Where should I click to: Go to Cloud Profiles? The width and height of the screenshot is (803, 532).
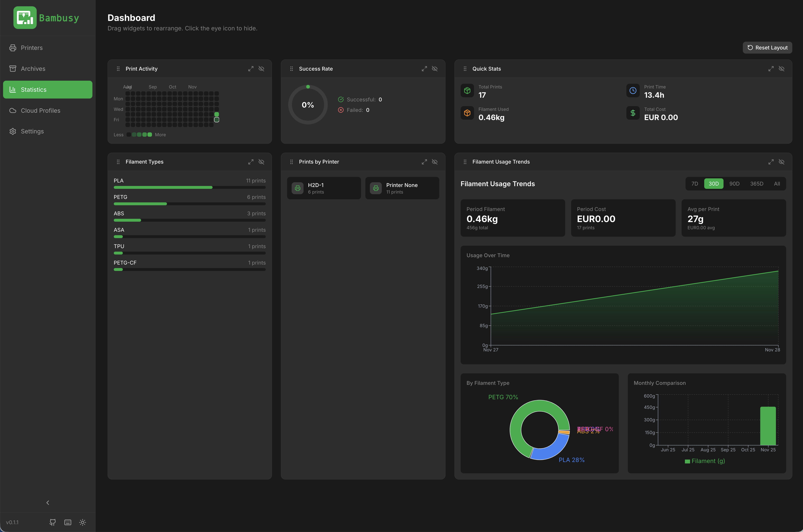(x=47, y=111)
